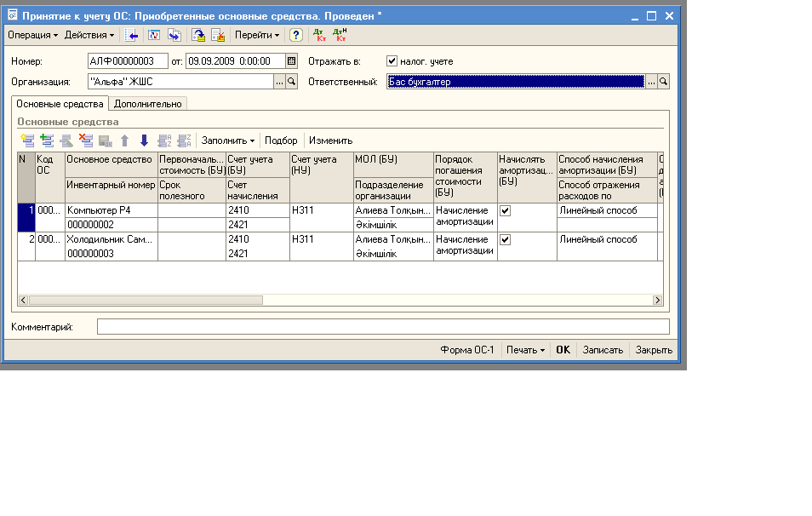This screenshot has height=516, width=812.
Task: Delete the current table row
Action: pyautogui.click(x=85, y=140)
